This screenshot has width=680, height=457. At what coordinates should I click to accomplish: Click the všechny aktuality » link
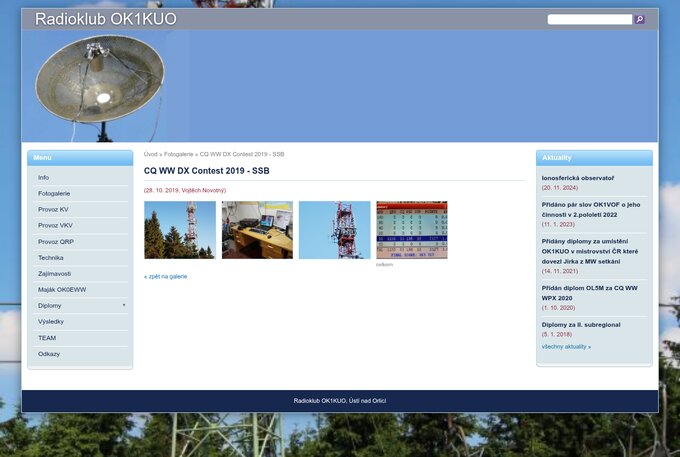566,347
